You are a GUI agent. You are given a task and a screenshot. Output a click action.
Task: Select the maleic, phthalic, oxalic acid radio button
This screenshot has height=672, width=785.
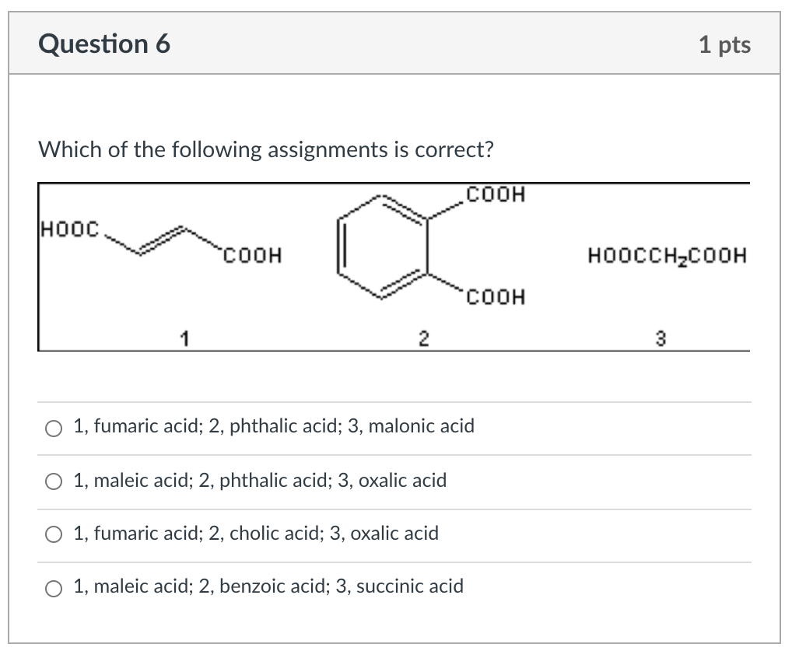pos(54,482)
